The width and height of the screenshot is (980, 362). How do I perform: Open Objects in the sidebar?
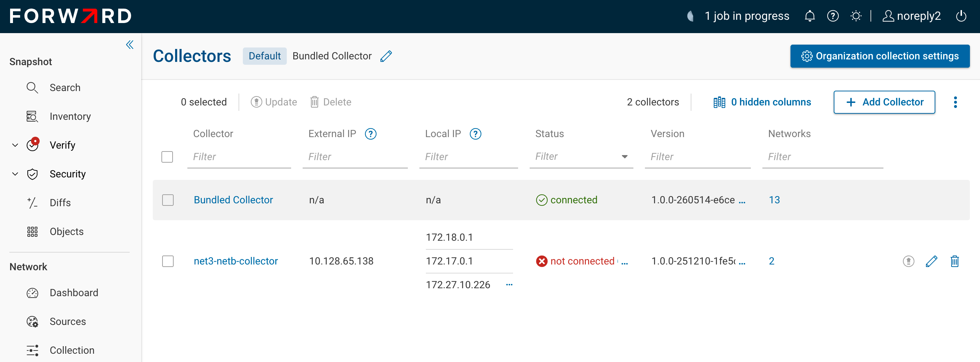[67, 232]
